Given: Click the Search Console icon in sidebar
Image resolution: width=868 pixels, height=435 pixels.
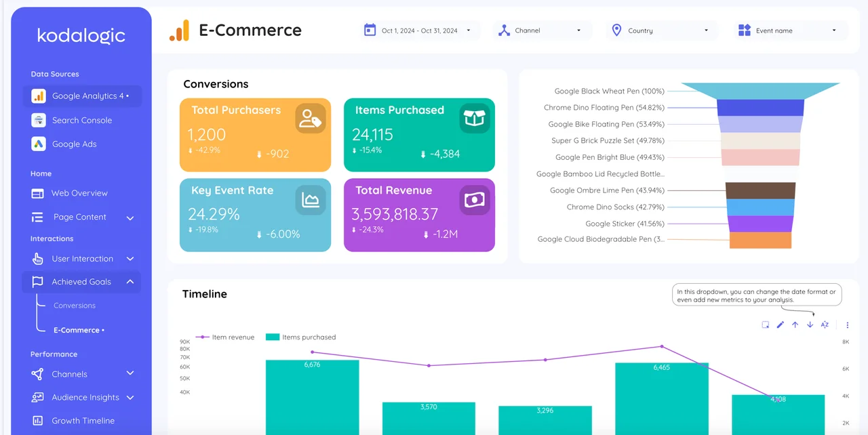Looking at the screenshot, I should coord(39,120).
